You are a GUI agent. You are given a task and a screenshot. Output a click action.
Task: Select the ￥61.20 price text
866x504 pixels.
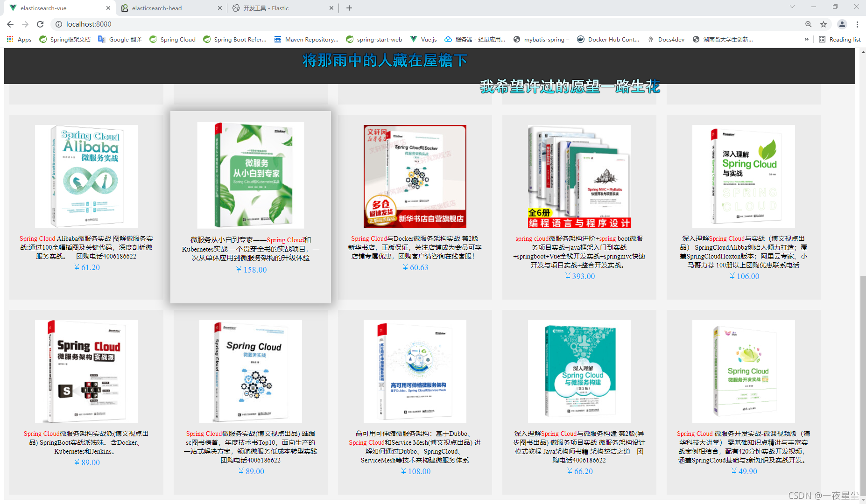(86, 267)
